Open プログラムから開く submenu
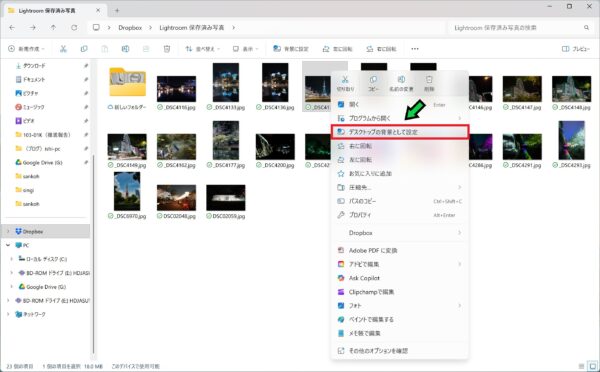 (400, 118)
